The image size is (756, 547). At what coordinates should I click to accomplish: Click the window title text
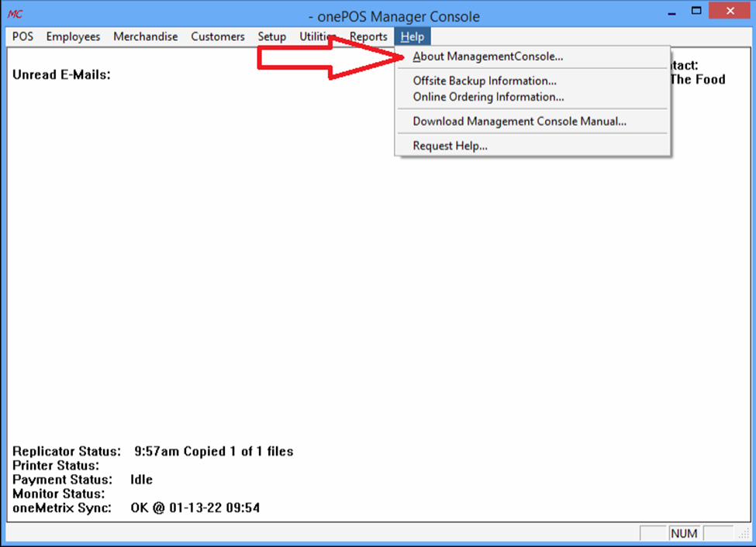click(394, 17)
